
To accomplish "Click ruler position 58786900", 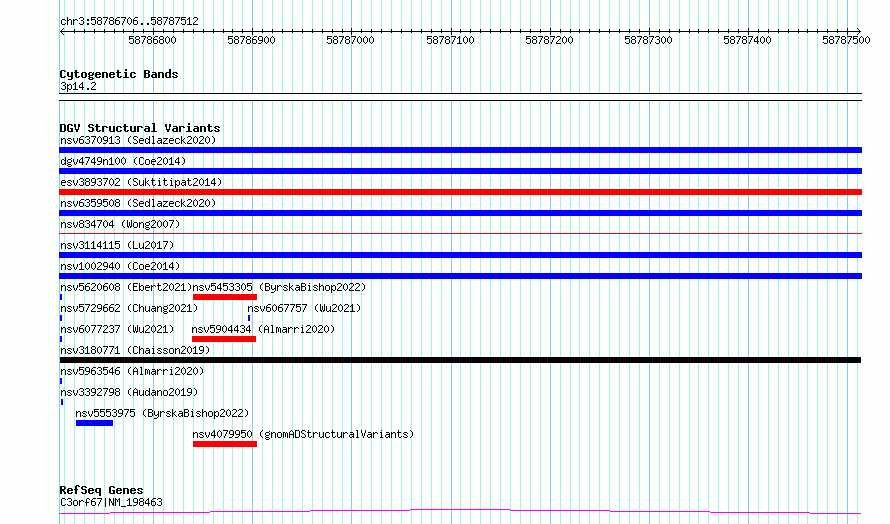I will (x=251, y=40).
